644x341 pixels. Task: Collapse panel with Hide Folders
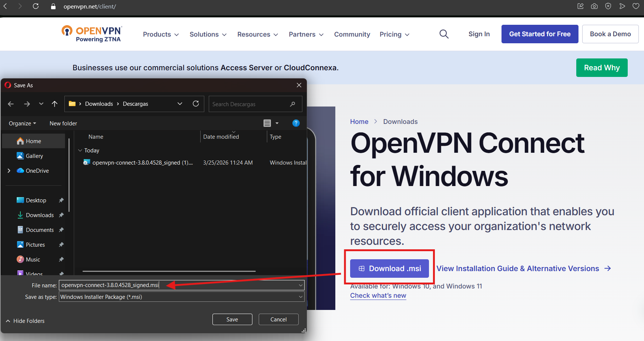[x=25, y=321]
